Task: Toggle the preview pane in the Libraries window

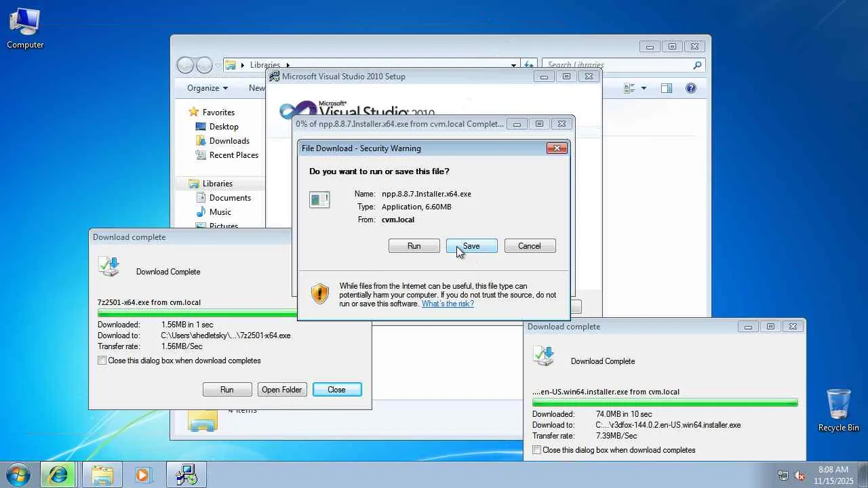Action: 667,88
